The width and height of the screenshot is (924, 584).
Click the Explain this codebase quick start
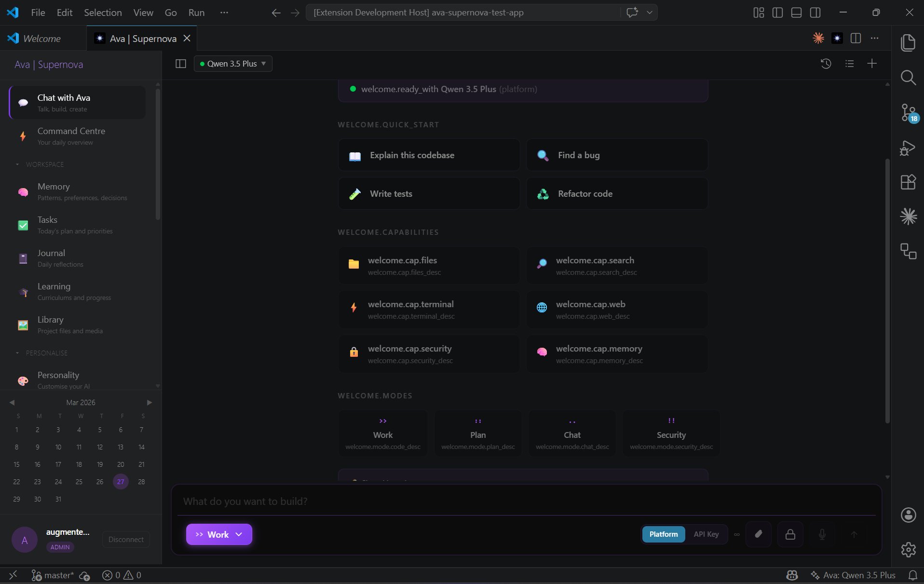[429, 155]
